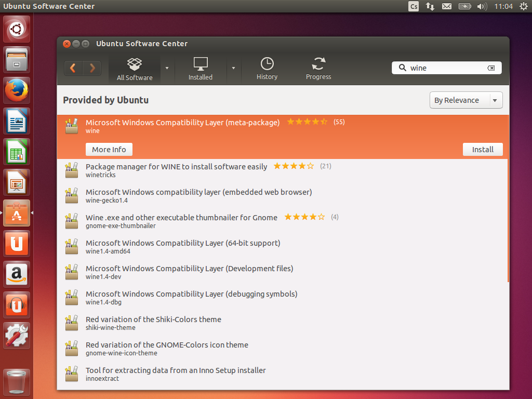Launch Ubuntu One Music from dock
This screenshot has height=399, width=532.
[18, 305]
